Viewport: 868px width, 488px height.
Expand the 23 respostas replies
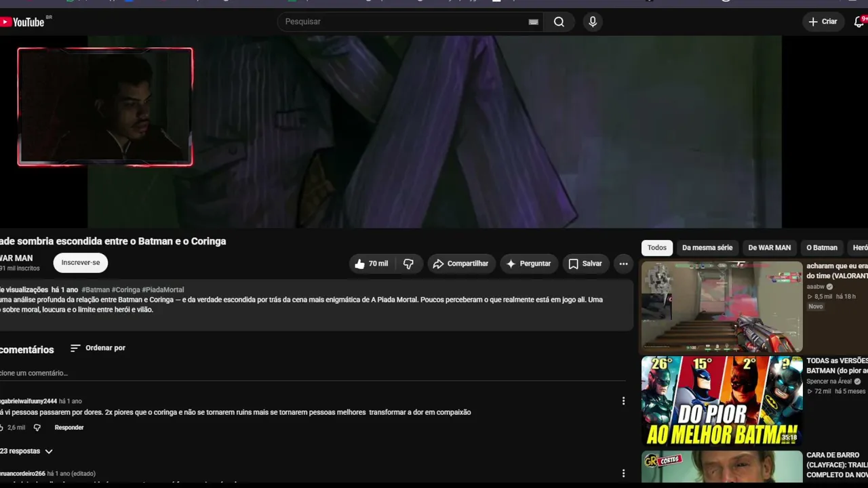tap(26, 451)
